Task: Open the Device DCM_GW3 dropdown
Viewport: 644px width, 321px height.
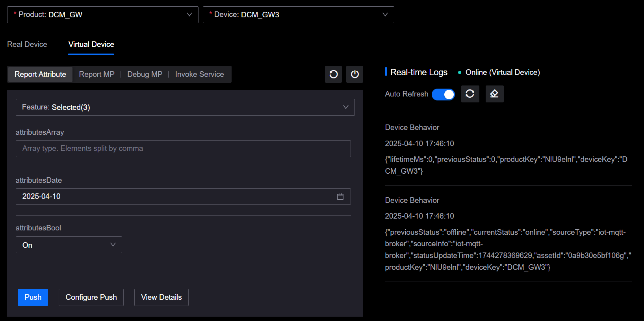Action: (298, 15)
